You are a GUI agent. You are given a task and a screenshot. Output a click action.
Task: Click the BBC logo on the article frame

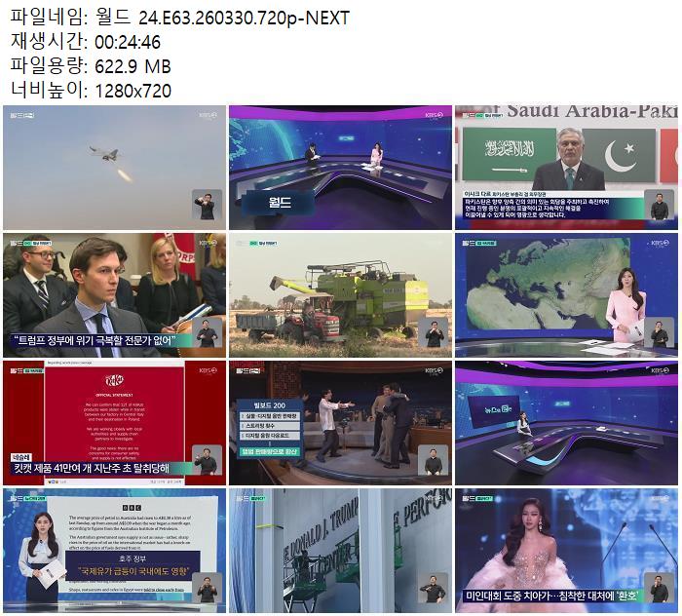133,507
